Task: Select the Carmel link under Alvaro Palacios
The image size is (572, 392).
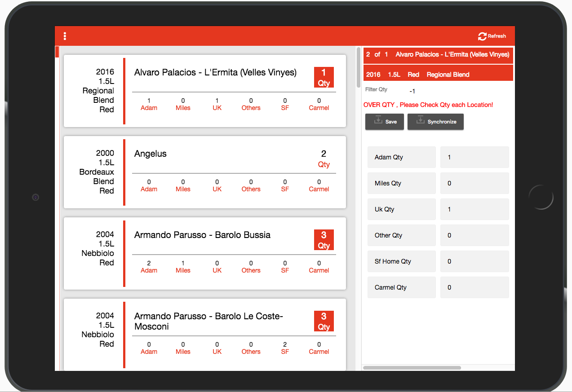Action: pyautogui.click(x=319, y=108)
